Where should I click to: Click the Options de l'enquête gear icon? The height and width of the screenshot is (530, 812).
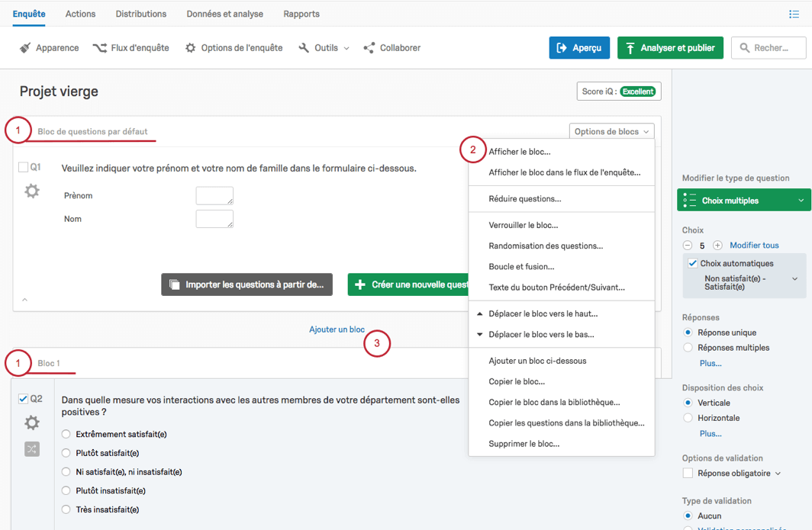click(191, 48)
